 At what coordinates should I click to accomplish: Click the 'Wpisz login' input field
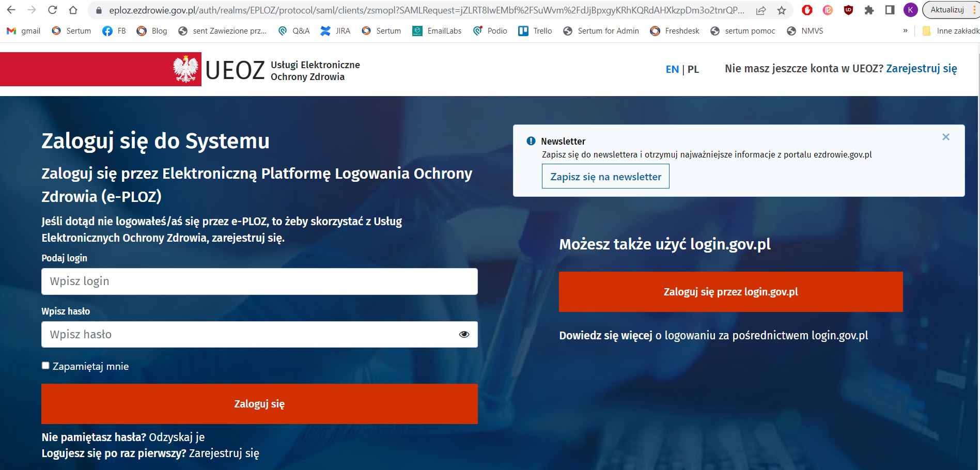(259, 281)
